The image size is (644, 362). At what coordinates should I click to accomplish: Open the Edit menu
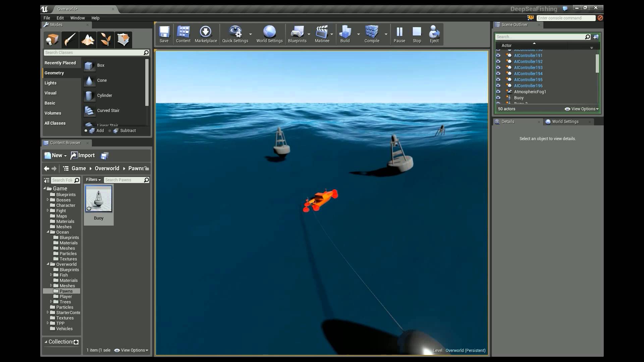tap(60, 18)
